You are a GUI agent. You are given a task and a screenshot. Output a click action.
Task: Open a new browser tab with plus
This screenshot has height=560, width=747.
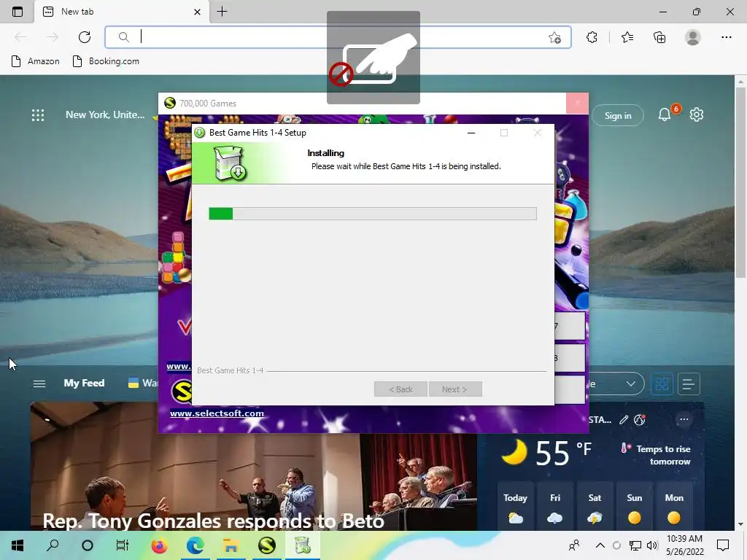(x=222, y=12)
